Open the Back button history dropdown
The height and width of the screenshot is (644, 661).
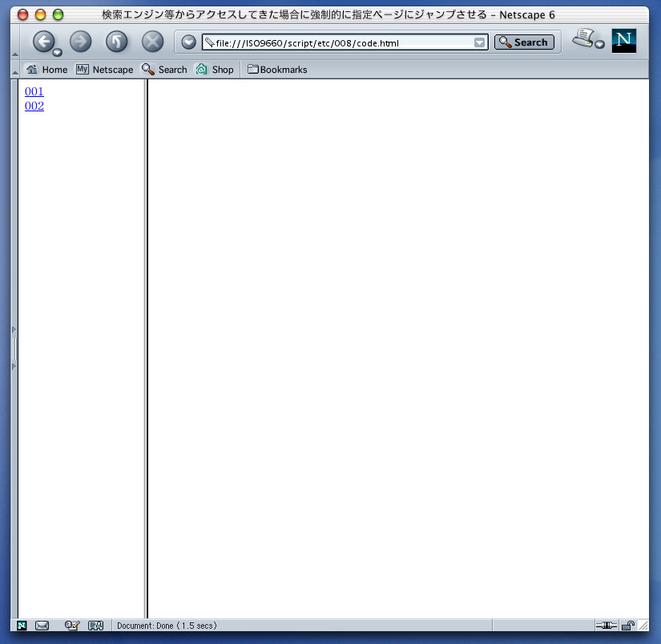58,53
